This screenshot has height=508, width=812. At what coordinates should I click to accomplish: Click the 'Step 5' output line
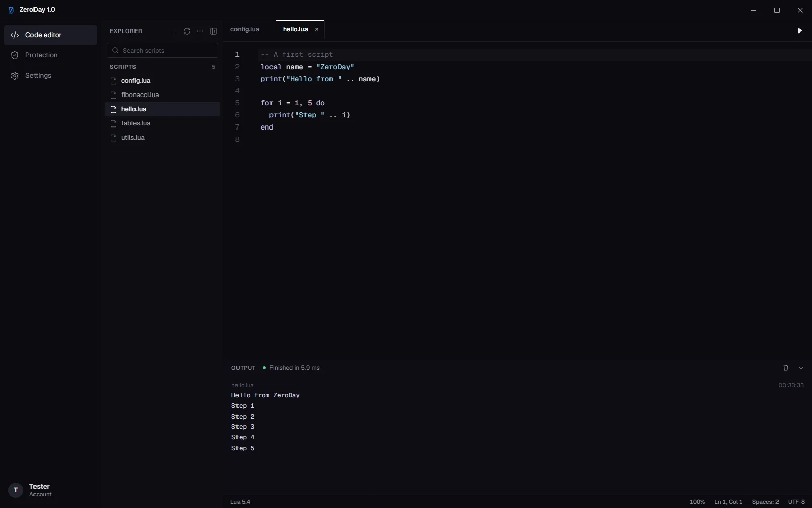click(243, 448)
